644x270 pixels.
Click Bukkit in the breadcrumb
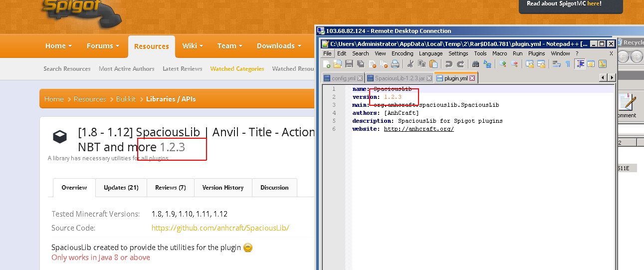tap(126, 99)
